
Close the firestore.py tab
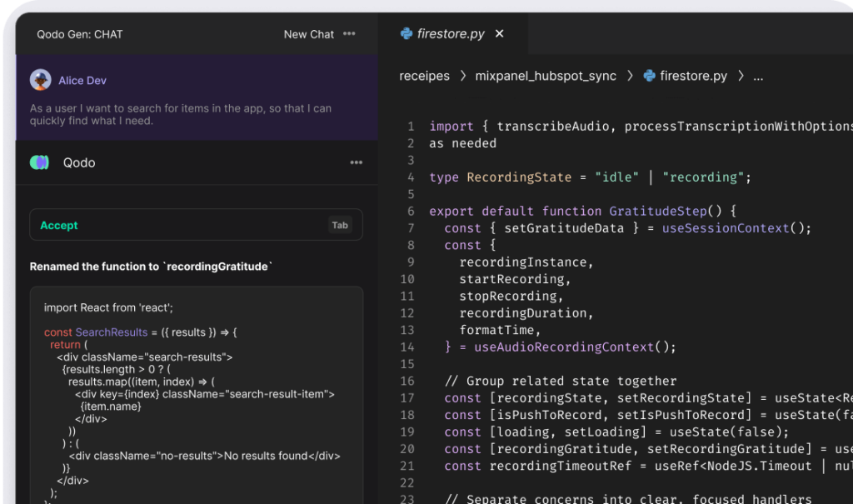[499, 33]
